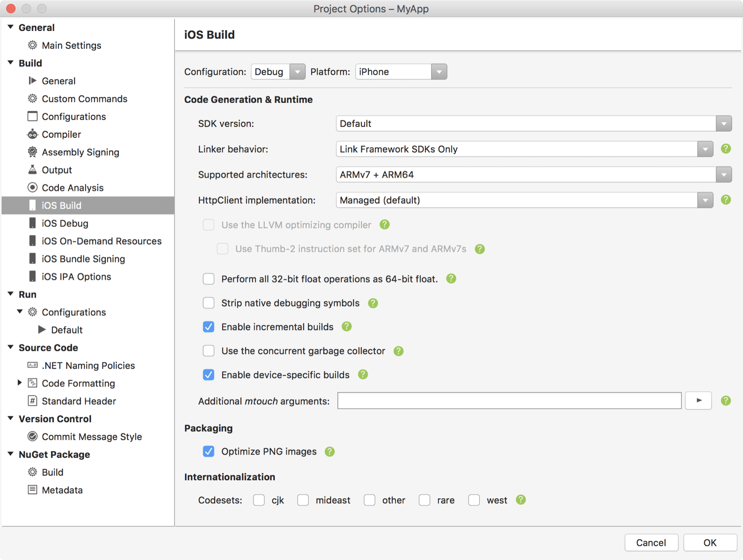The height and width of the screenshot is (560, 743).
Task: Check the cjk codeset
Action: click(259, 500)
